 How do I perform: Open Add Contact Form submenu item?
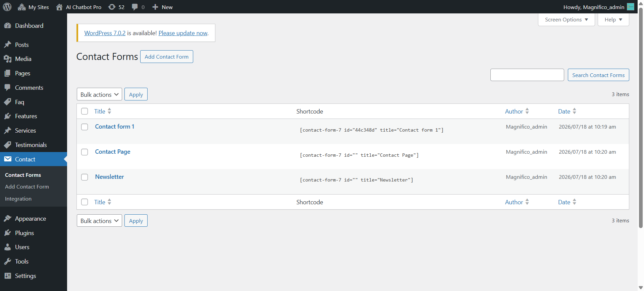pos(27,187)
